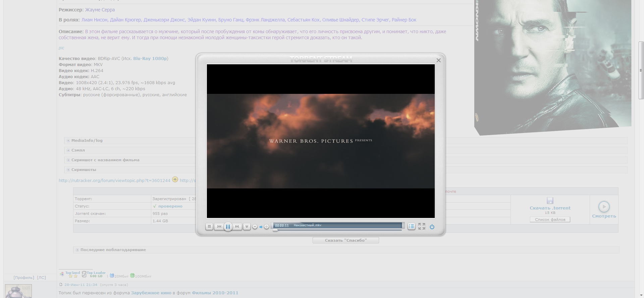Expand Последние поблагодарившие section

(x=111, y=250)
